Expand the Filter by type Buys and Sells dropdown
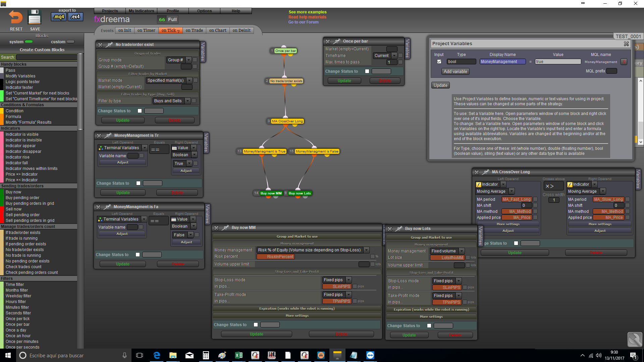 coord(188,101)
